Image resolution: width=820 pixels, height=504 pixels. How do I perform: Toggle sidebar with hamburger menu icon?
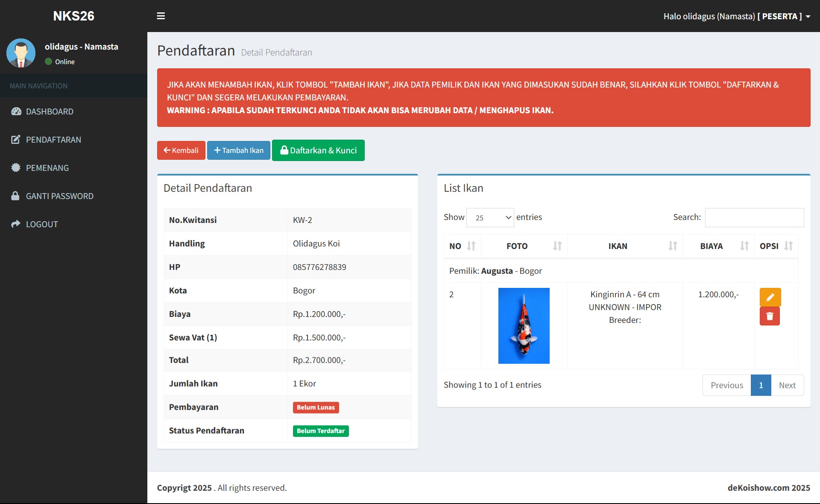pyautogui.click(x=161, y=16)
